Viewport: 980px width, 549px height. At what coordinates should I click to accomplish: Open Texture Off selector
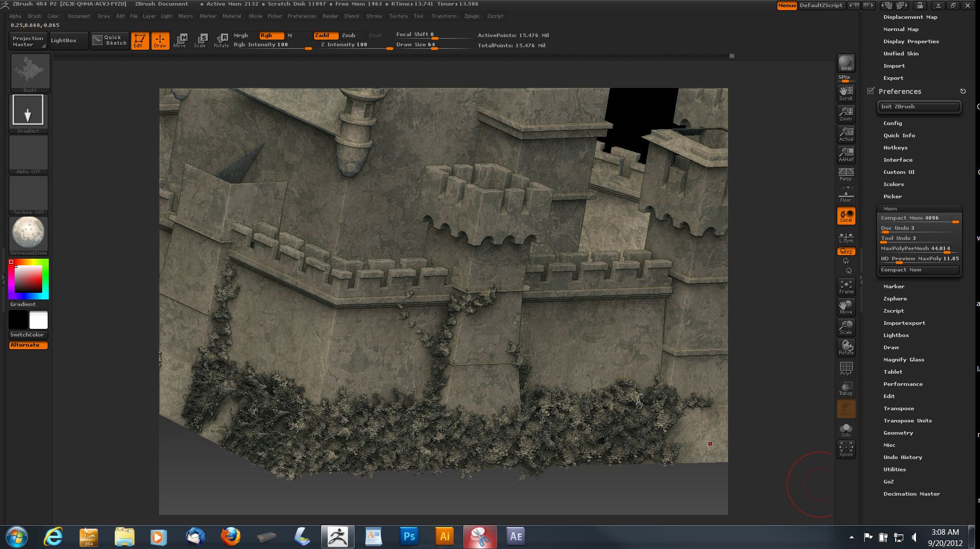click(28, 195)
